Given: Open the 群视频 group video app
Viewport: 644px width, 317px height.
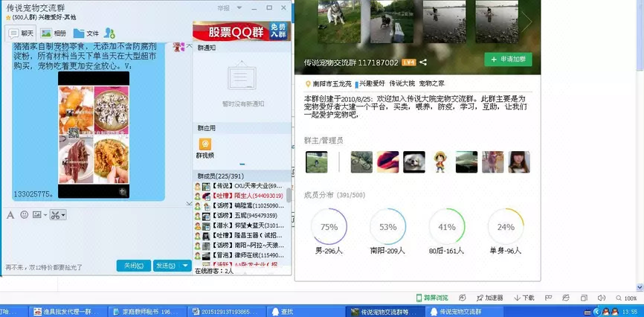Looking at the screenshot, I should pyautogui.click(x=205, y=148).
